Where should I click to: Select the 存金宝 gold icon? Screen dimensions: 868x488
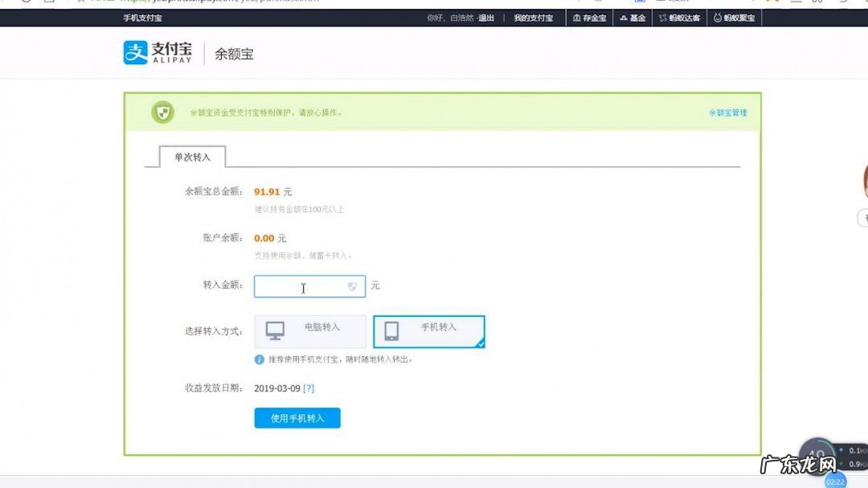point(576,18)
